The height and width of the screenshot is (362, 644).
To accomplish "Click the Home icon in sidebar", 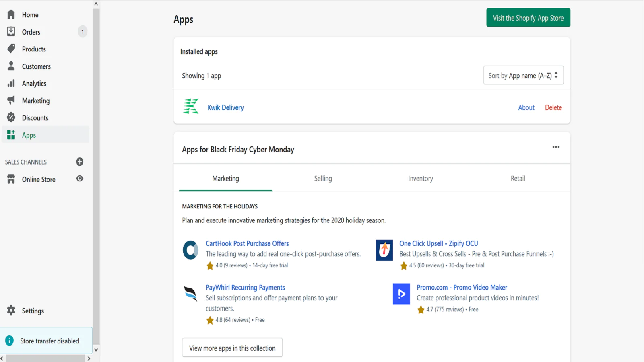I will [11, 15].
